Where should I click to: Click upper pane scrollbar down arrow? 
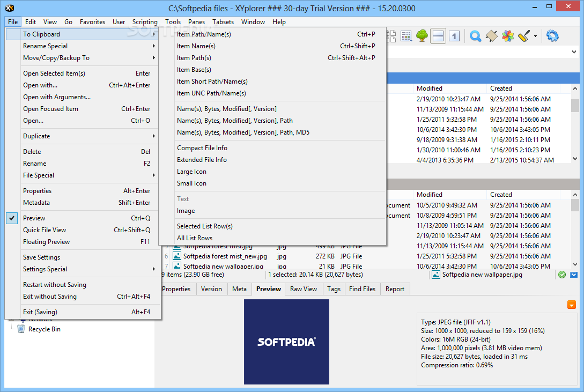tap(575, 159)
